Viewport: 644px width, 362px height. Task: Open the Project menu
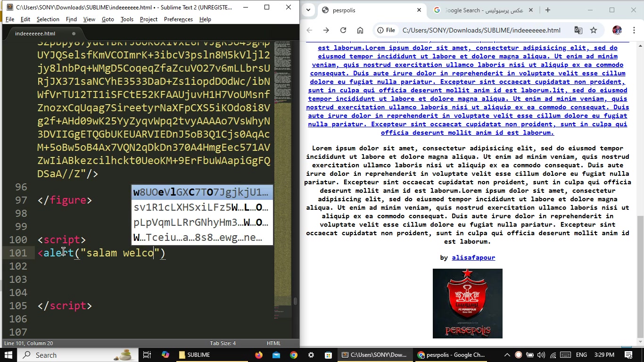tap(149, 19)
